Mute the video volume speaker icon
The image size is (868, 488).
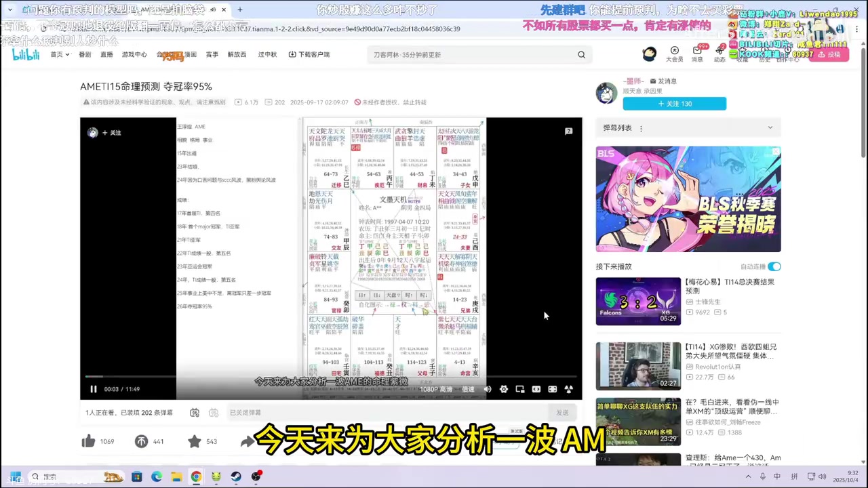pyautogui.click(x=487, y=389)
